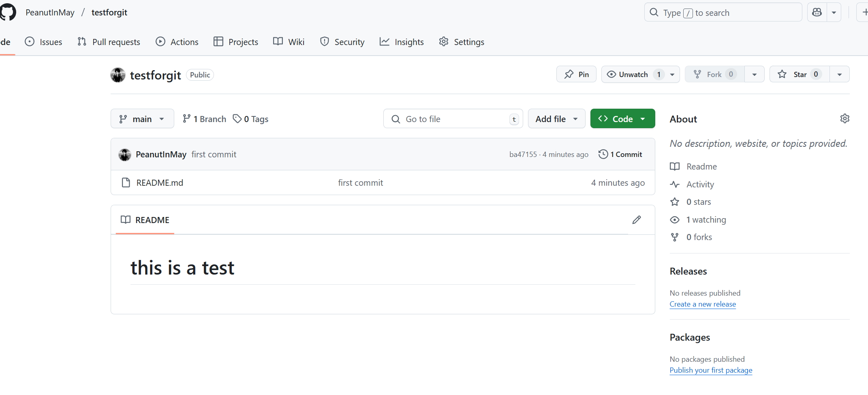Open the green Code dropdown
This screenshot has height=395, width=868.
pyautogui.click(x=622, y=119)
